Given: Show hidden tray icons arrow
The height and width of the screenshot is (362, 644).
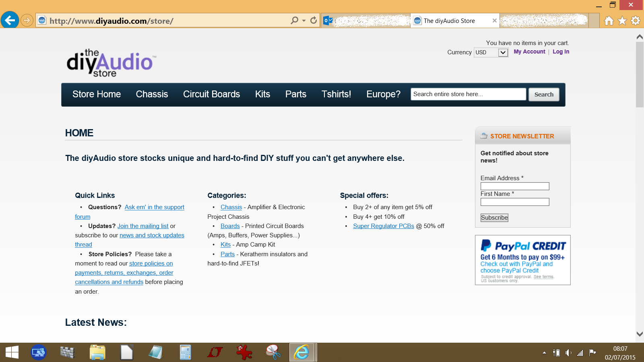Looking at the screenshot, I should pyautogui.click(x=544, y=353).
